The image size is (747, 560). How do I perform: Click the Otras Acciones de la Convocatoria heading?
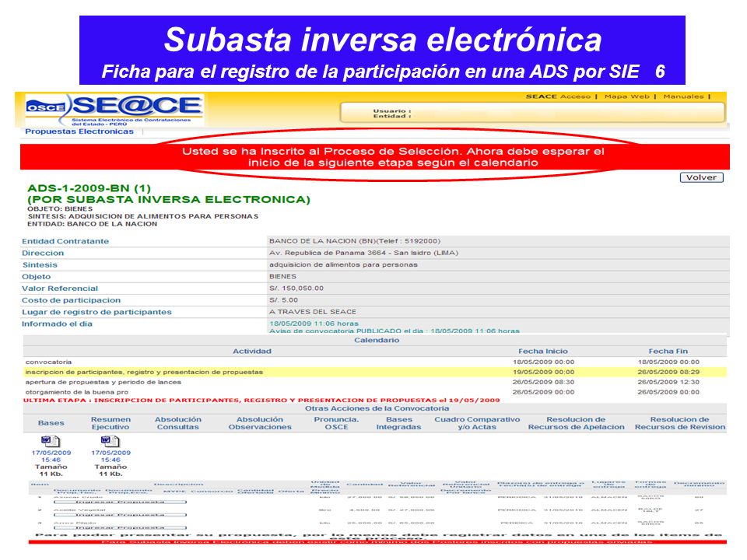click(377, 408)
